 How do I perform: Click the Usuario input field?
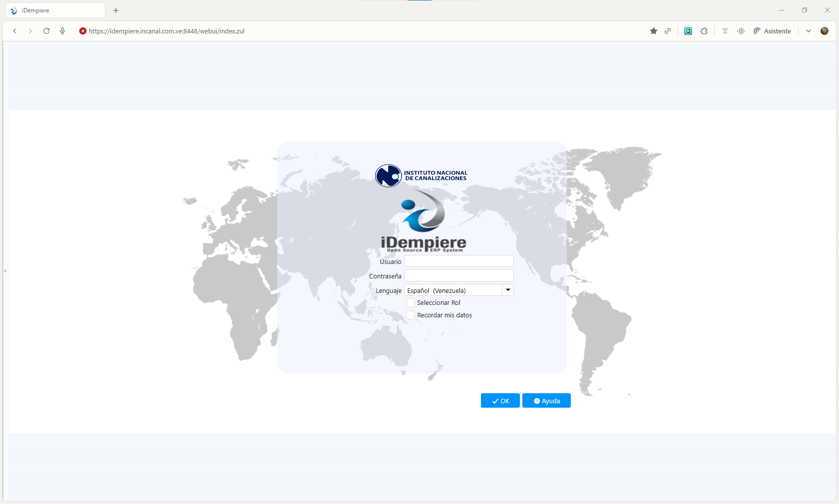(458, 261)
